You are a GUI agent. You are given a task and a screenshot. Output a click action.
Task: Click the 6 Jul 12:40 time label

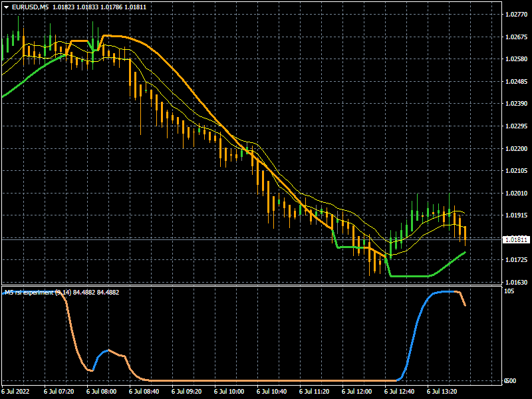pyautogui.click(x=400, y=392)
